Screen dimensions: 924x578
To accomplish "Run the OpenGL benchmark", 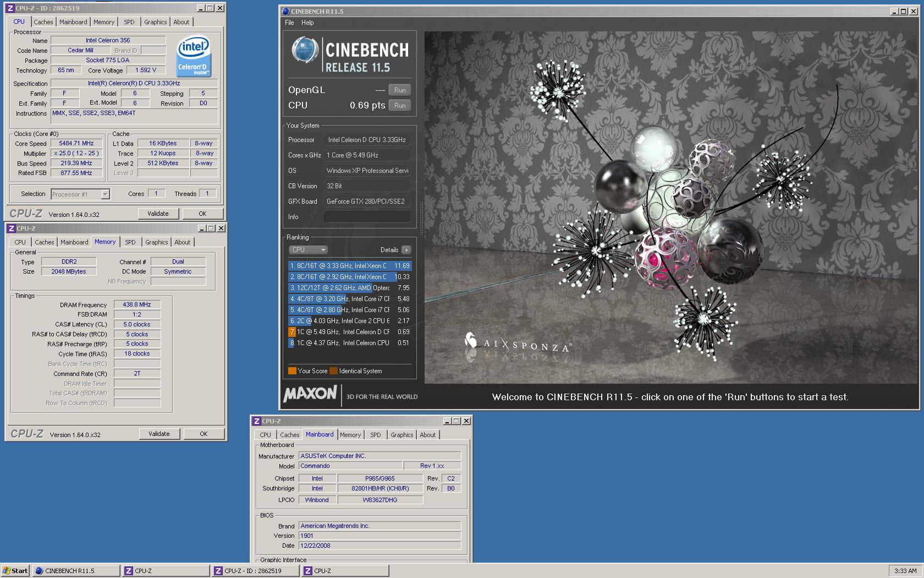I will coord(400,90).
